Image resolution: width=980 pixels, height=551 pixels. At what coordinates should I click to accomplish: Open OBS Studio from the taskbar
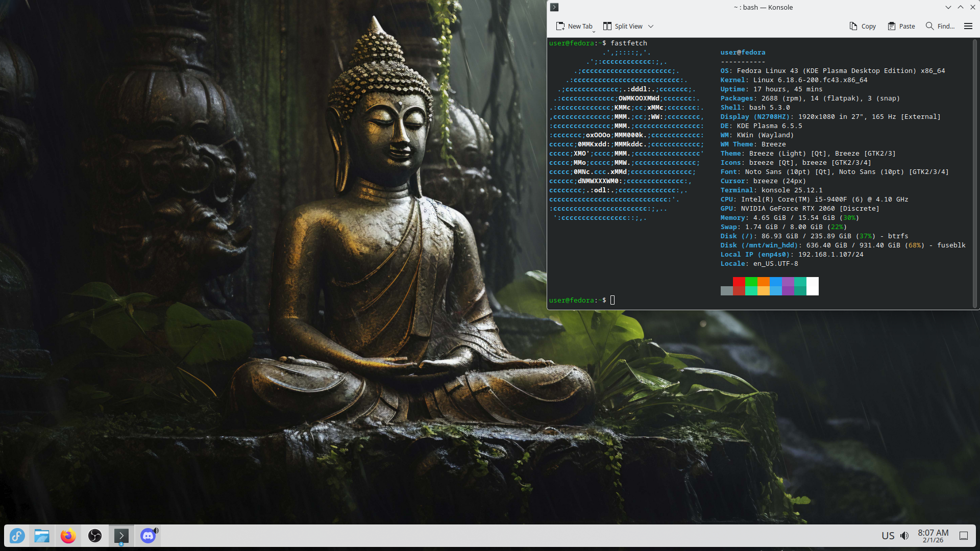point(95,536)
